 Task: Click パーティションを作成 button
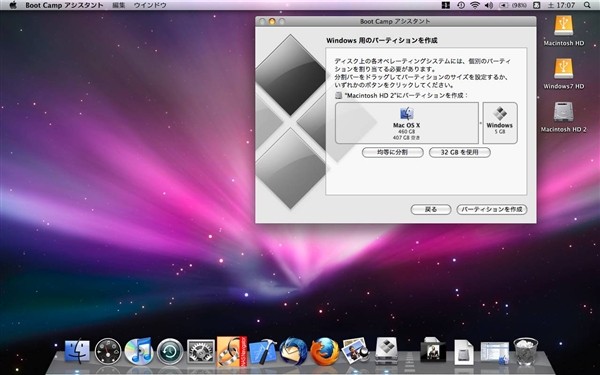click(492, 209)
